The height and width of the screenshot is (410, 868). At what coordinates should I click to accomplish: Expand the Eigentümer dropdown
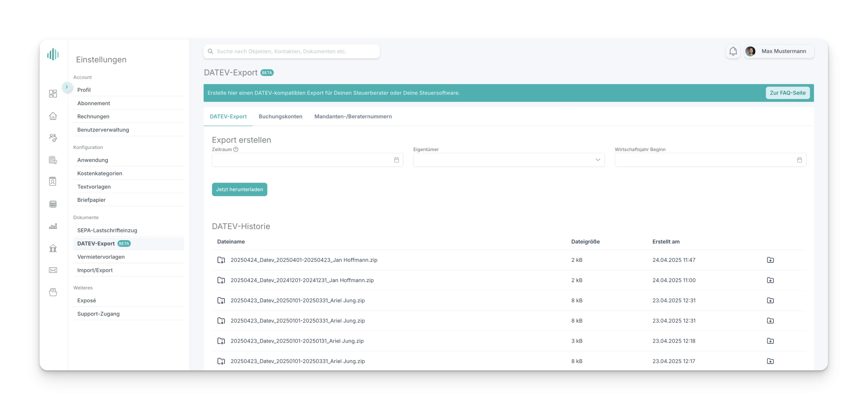coord(509,160)
